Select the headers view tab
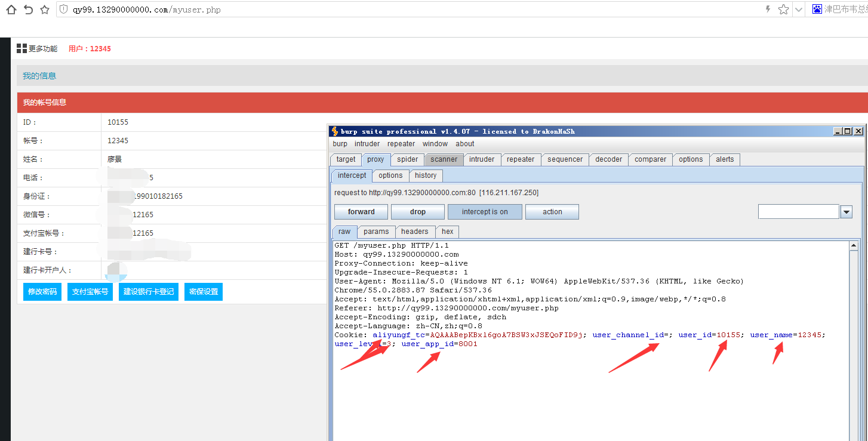The image size is (868, 441). click(414, 232)
